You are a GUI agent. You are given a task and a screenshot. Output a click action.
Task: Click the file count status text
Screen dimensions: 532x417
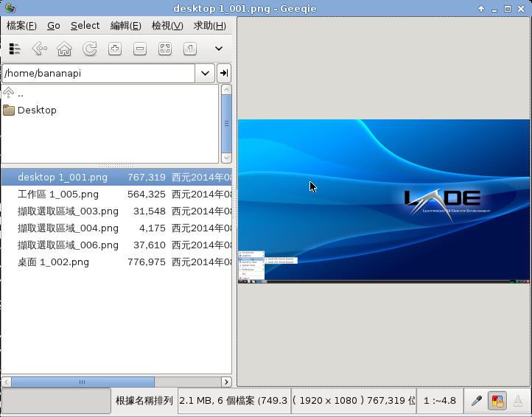coord(234,401)
